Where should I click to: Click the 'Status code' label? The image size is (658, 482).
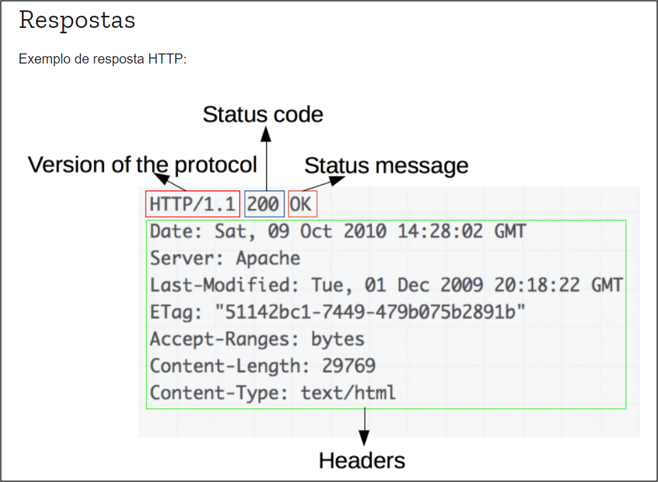(x=263, y=115)
